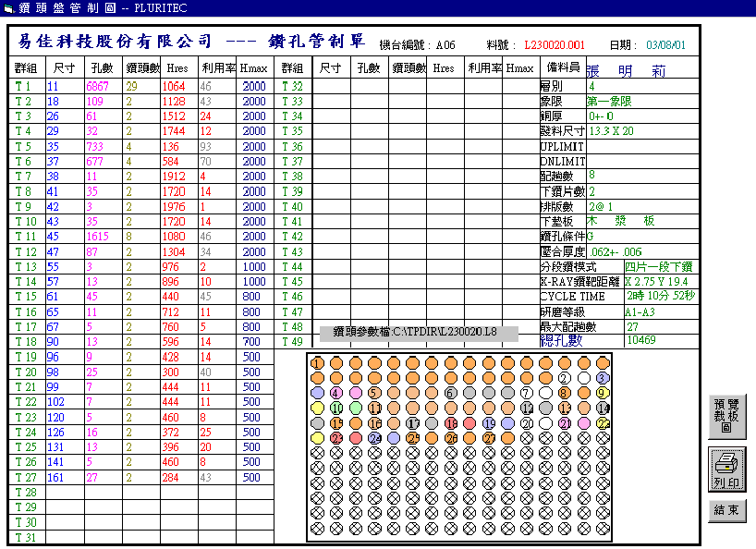Pick orange slot numbered 27
The height and width of the screenshot is (549, 756).
click(x=488, y=438)
